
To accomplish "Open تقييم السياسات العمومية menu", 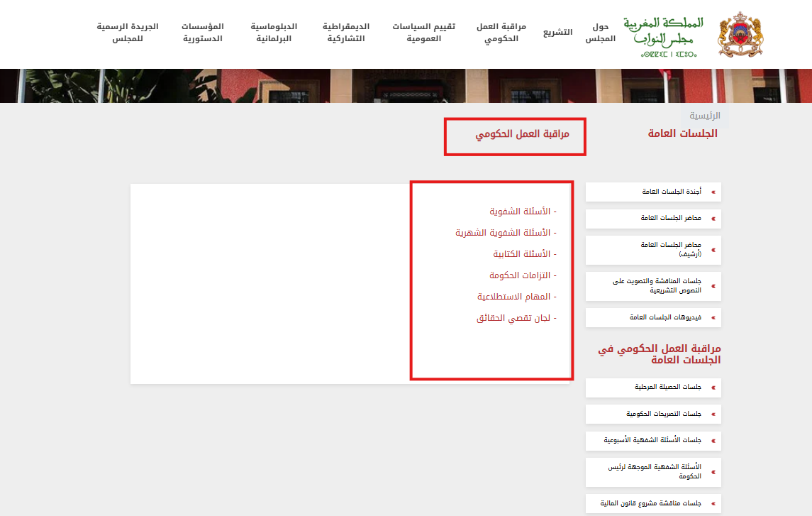I will (x=423, y=32).
